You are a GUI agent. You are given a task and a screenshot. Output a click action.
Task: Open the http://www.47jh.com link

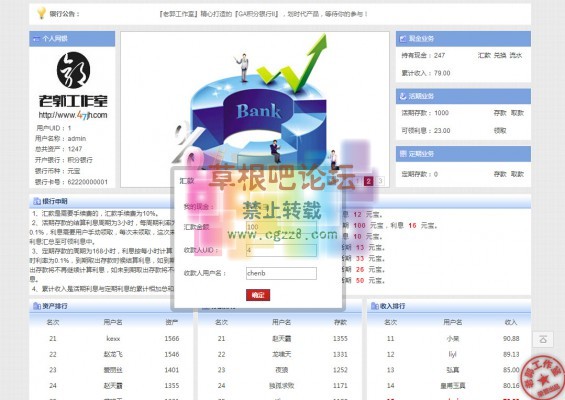pos(73,115)
